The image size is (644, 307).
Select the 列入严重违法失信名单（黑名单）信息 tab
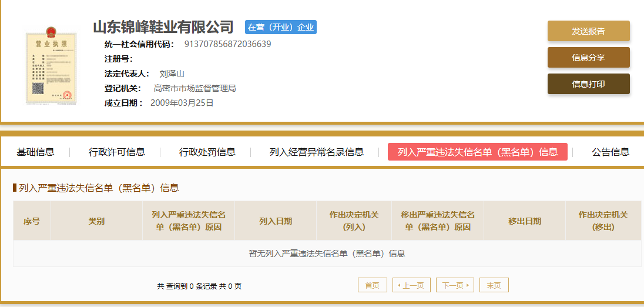(x=478, y=152)
